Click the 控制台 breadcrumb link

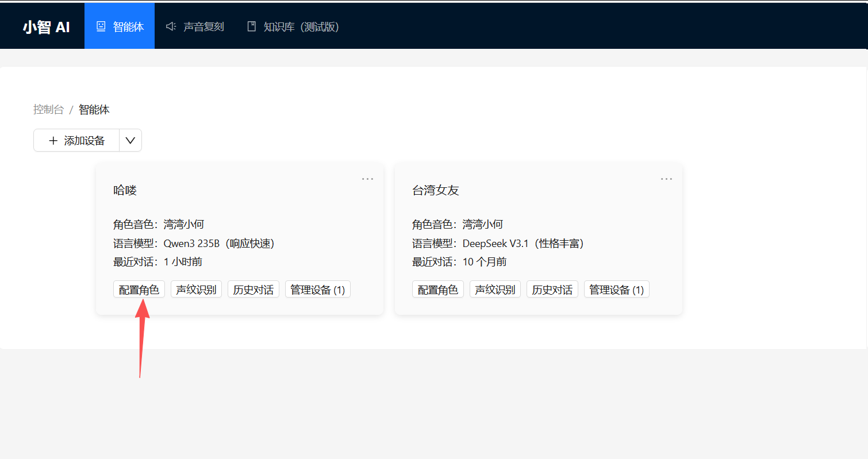pyautogui.click(x=48, y=109)
